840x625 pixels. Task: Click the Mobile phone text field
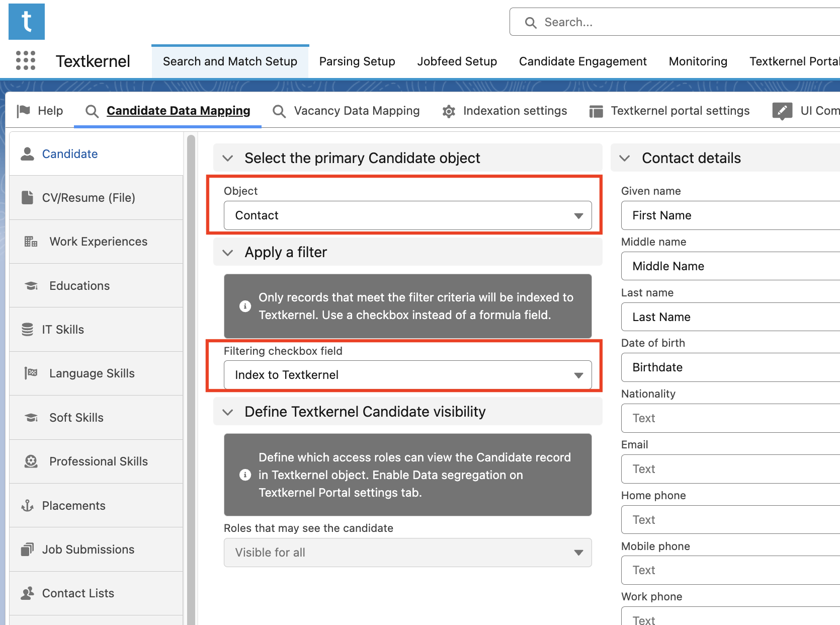[730, 570]
